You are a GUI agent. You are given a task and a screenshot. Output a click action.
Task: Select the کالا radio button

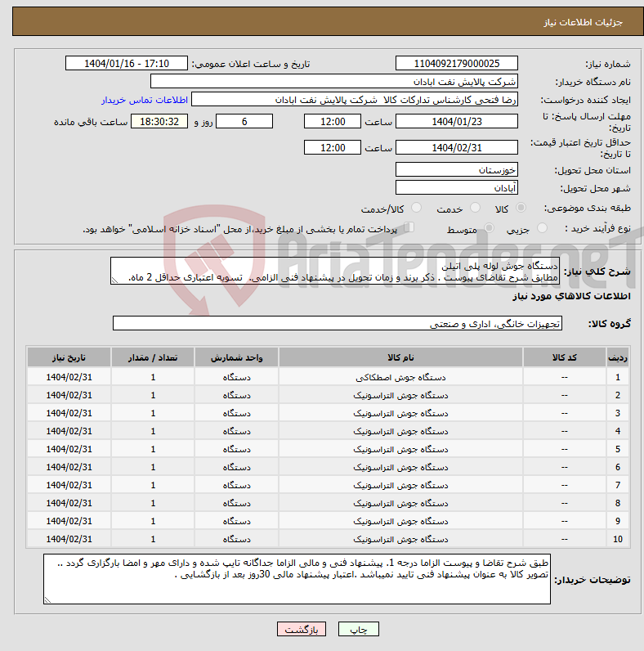pos(521,208)
